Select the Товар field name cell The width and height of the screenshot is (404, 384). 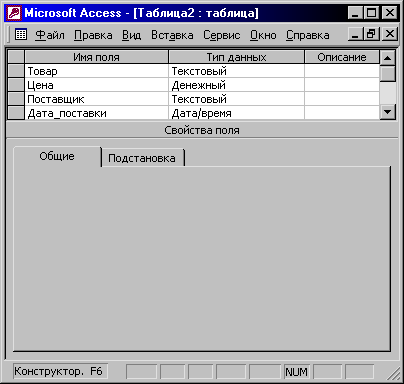pos(96,71)
